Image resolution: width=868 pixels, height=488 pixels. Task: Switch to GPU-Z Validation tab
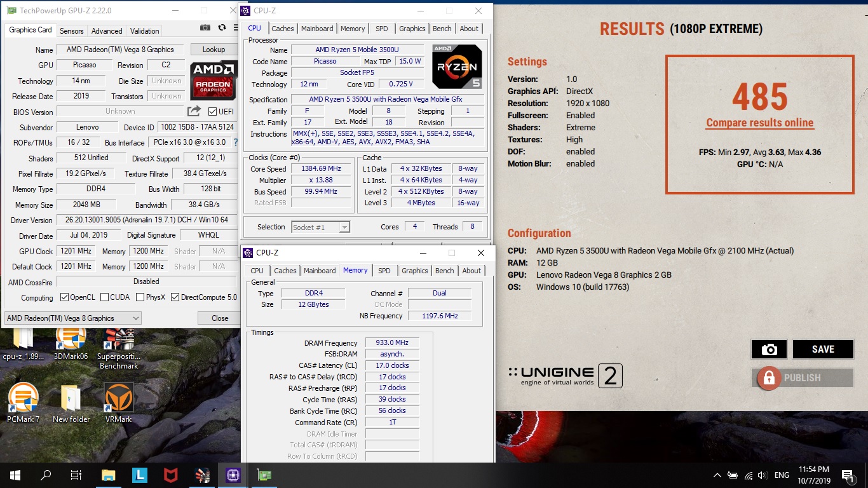pos(145,30)
